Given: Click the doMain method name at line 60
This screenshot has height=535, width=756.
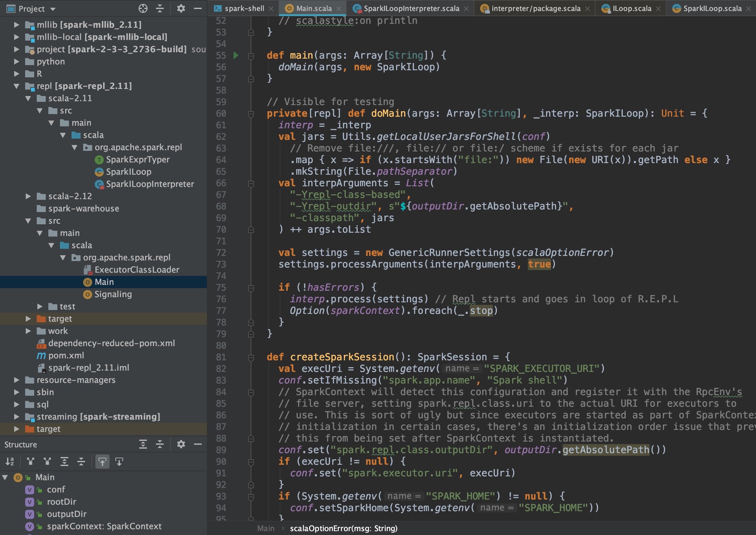Looking at the screenshot, I should coord(388,114).
